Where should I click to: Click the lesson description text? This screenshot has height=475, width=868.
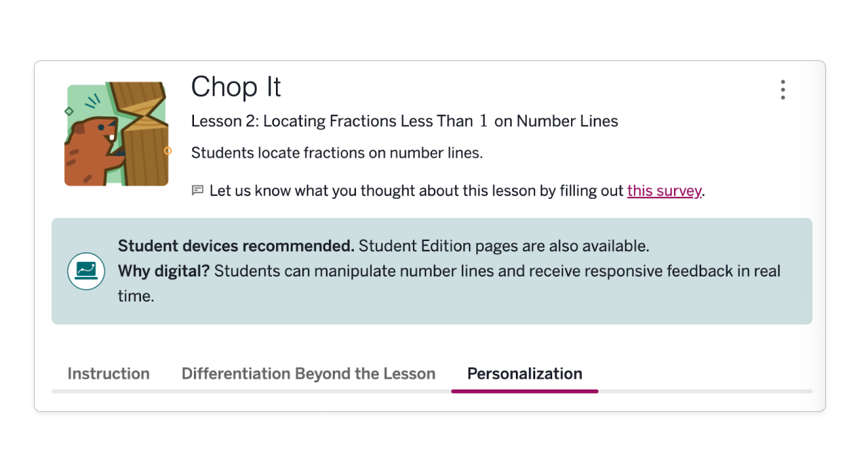[336, 153]
